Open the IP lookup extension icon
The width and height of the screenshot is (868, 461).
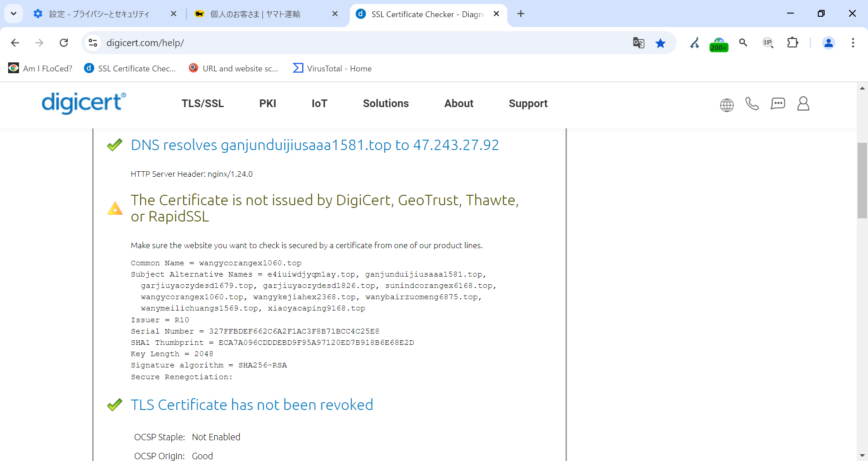(x=768, y=42)
